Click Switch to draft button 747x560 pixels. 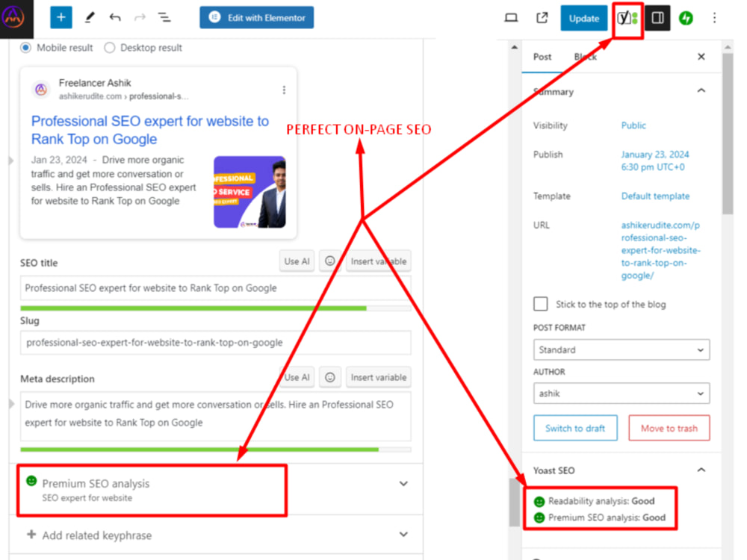(x=575, y=428)
